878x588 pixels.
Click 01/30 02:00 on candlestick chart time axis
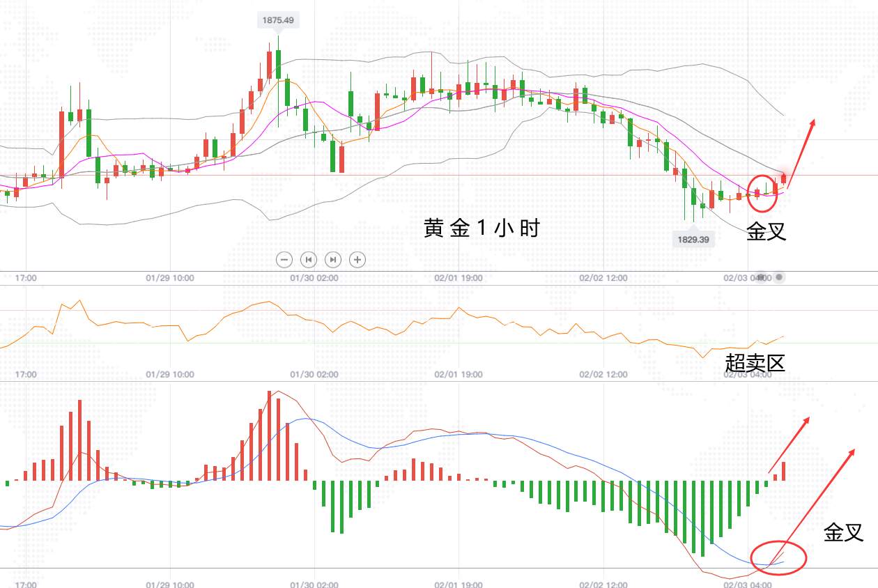314,277
